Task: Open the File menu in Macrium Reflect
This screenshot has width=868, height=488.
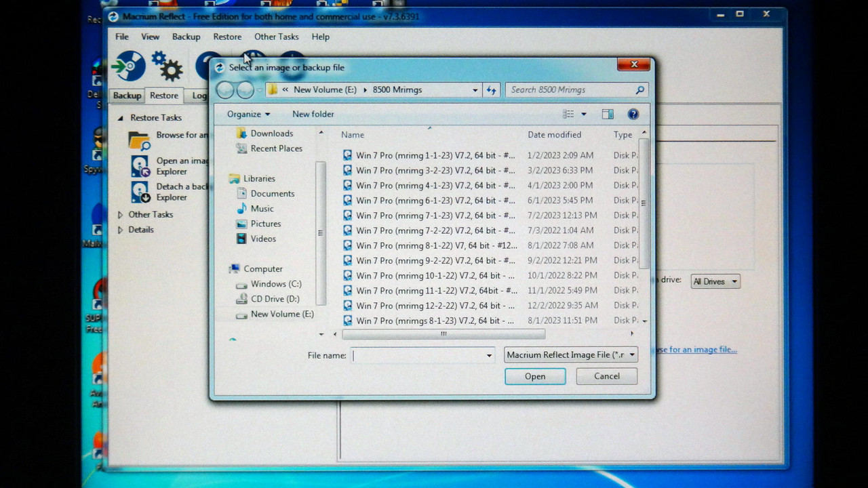Action: tap(122, 37)
